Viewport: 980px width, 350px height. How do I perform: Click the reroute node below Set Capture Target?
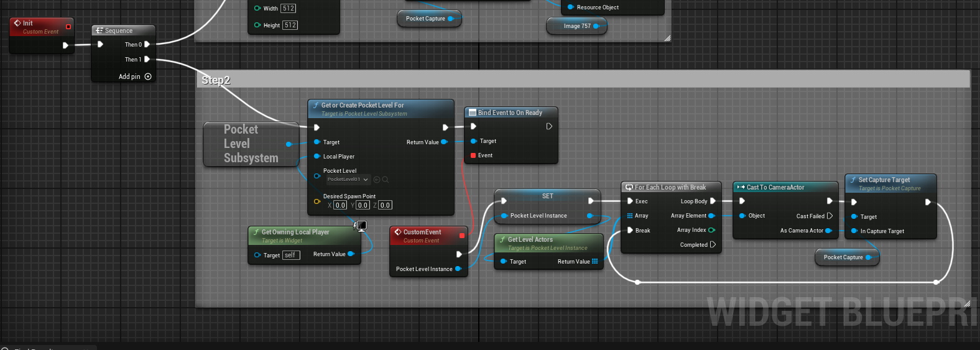[x=936, y=282]
